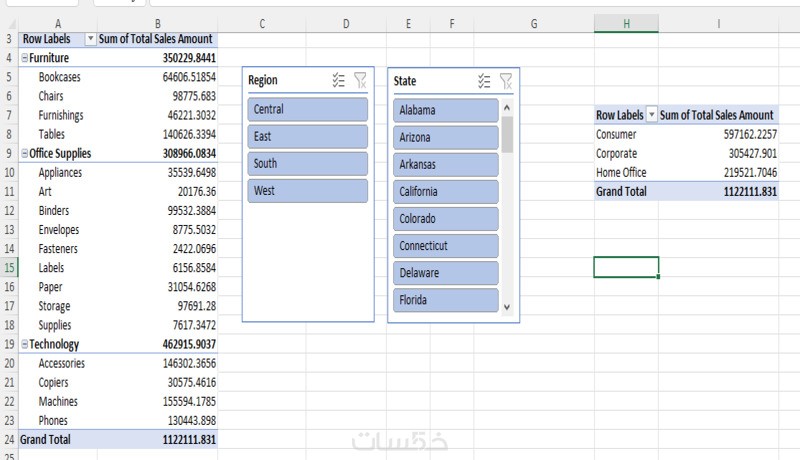This screenshot has height=460, width=800.
Task: Toggle multi-select in the Region slicer
Action: pyautogui.click(x=338, y=81)
